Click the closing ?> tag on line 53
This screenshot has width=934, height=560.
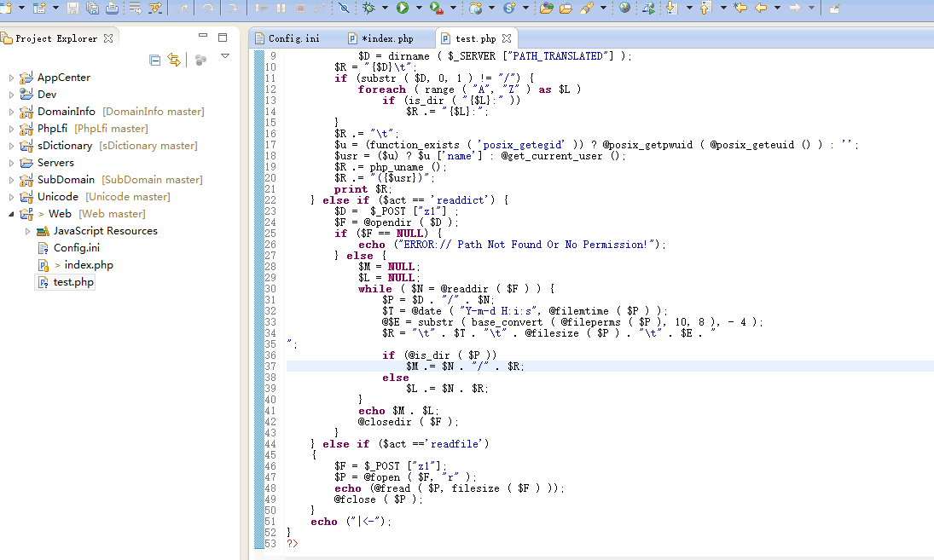pos(292,543)
